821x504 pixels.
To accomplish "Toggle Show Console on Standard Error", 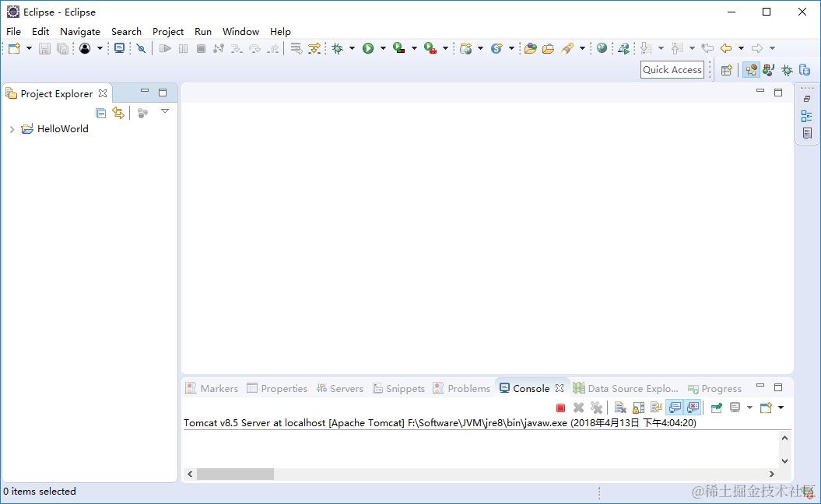I will (x=693, y=408).
